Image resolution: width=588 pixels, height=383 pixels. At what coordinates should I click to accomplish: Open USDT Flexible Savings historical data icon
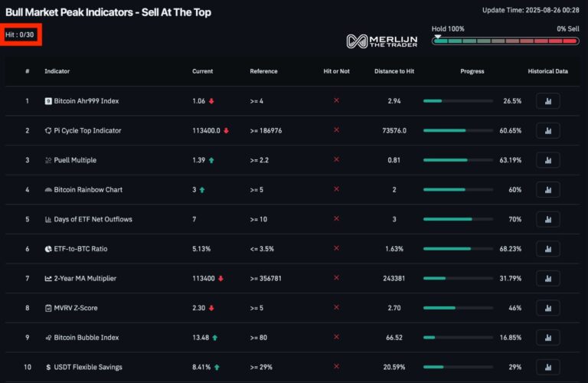pyautogui.click(x=548, y=367)
